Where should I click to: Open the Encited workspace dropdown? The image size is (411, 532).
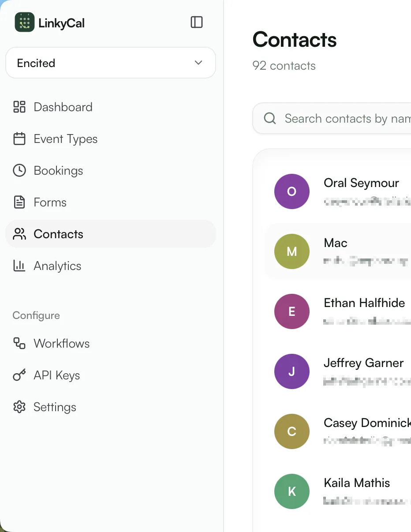pos(111,63)
